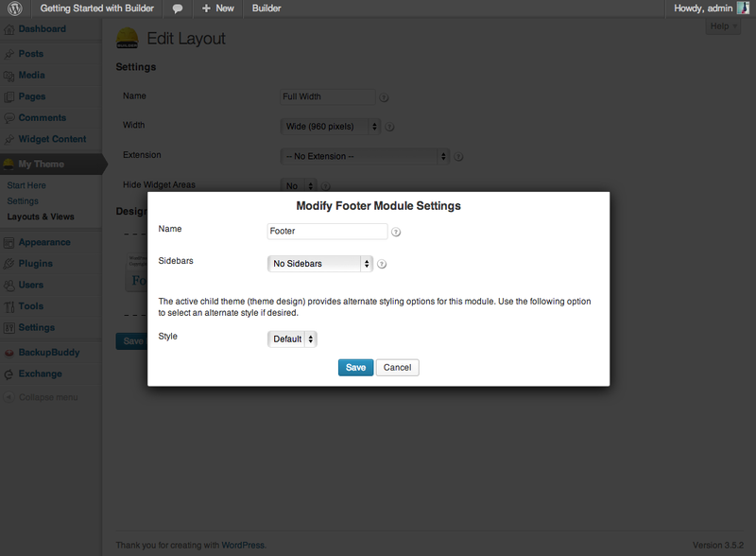Open Getting Started with Builder site menu
Image resolution: width=756 pixels, height=556 pixels.
(97, 9)
